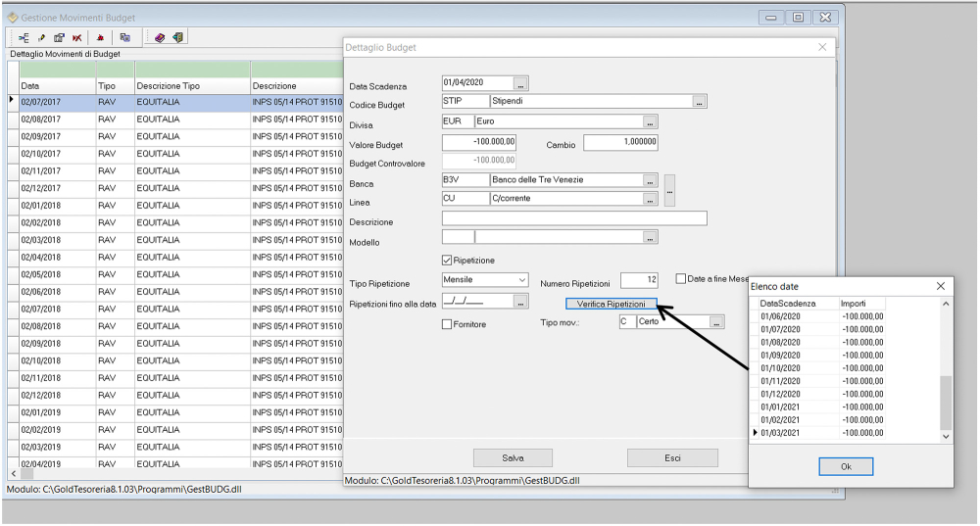Click the Descrizione text field
Image resolution: width=980 pixels, height=526 pixels.
tap(573, 218)
